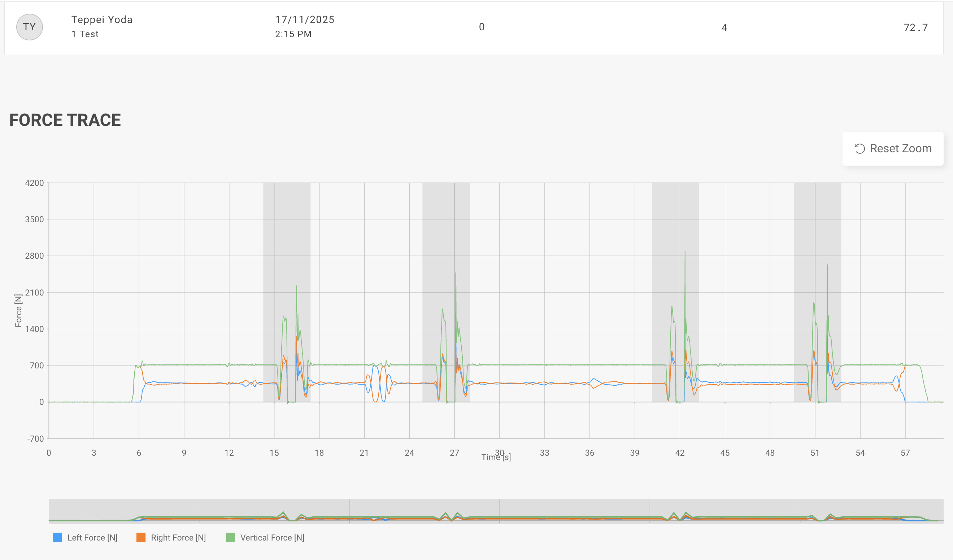Click the Reset Zoom button
The width and height of the screenshot is (953, 560).
892,148
